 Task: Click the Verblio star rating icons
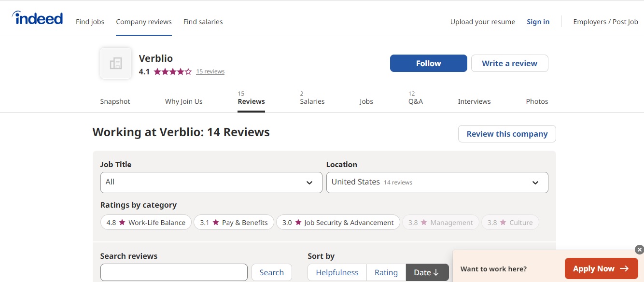click(172, 71)
